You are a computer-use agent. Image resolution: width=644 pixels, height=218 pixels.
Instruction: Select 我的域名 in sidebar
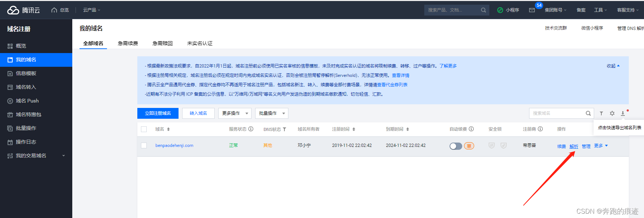[x=36, y=60]
